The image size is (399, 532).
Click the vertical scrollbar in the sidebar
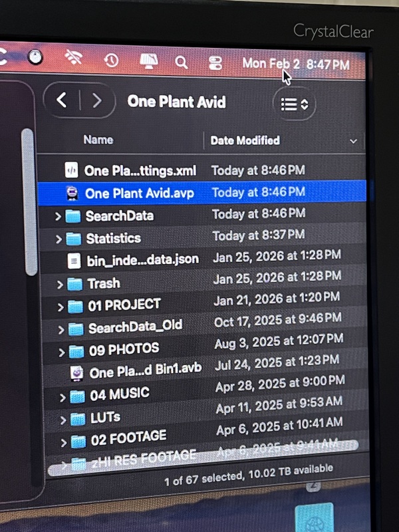click(x=28, y=199)
